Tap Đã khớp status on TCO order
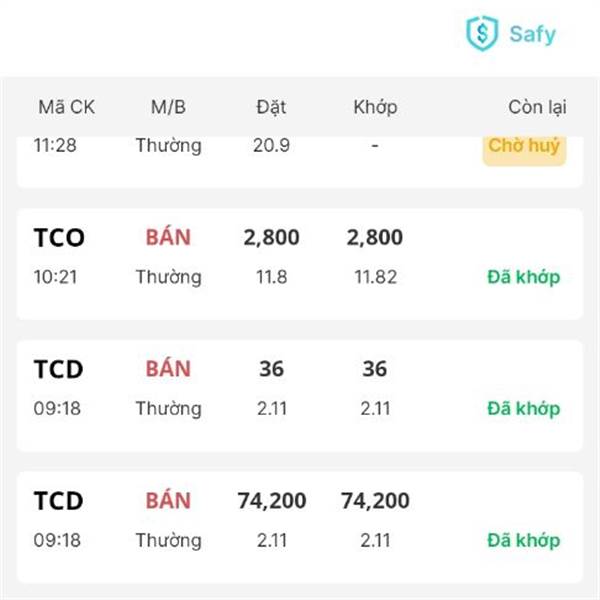The height and width of the screenshot is (600, 600). click(x=523, y=277)
